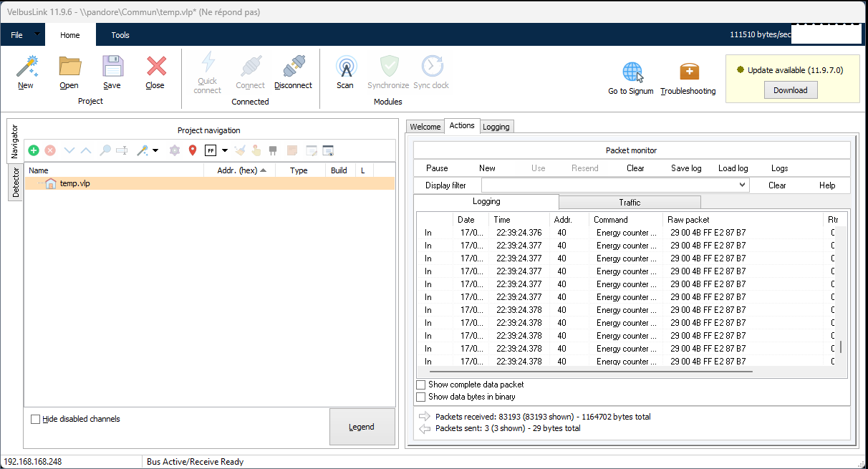Click the Troubleshooting first-aid icon
Viewport: 868px width, 469px height.
[688, 72]
